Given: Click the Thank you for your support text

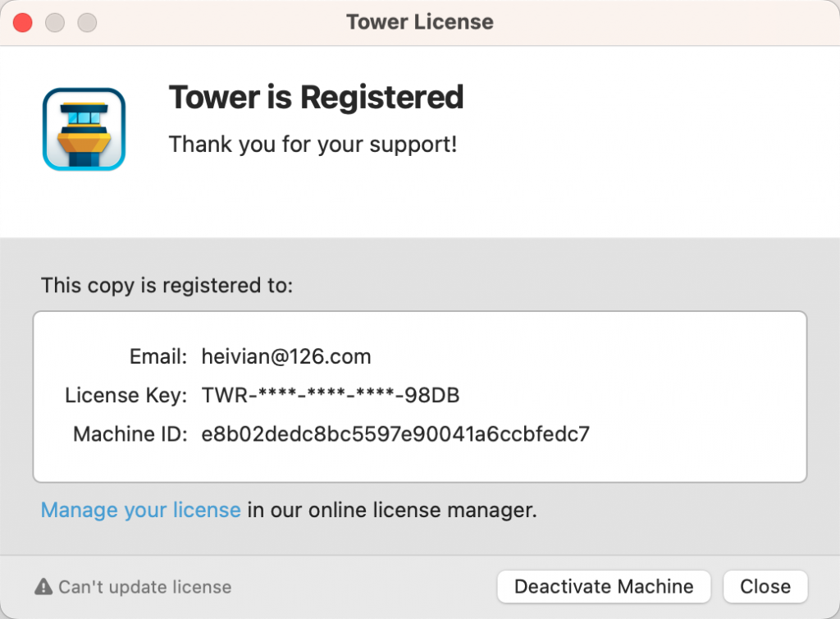Looking at the screenshot, I should [313, 145].
